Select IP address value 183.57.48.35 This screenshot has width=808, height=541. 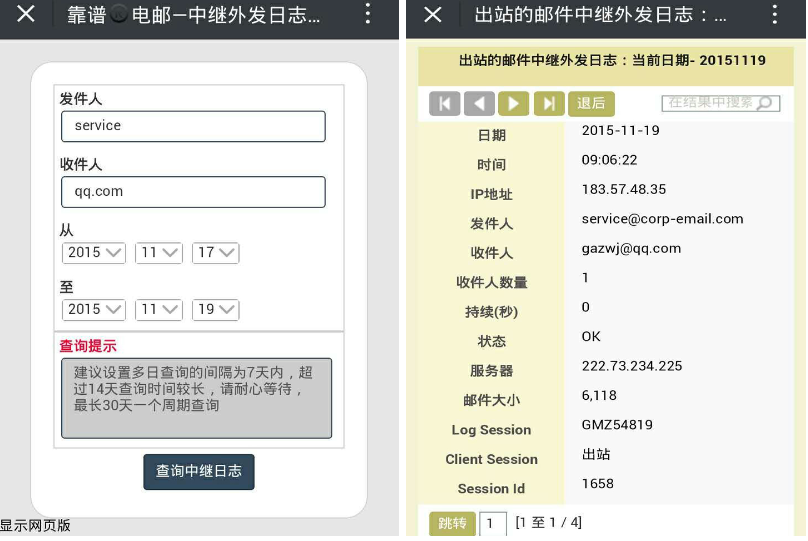(624, 189)
